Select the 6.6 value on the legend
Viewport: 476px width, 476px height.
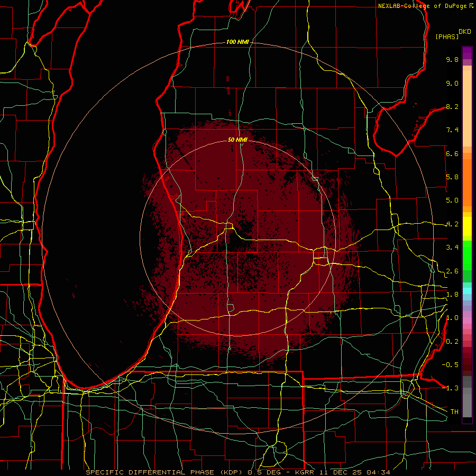click(452, 153)
